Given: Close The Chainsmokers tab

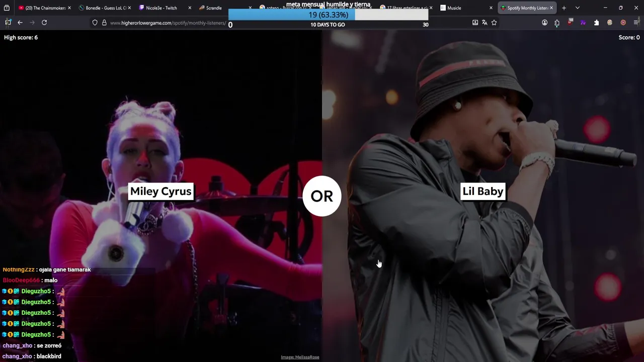Looking at the screenshot, I should pos(69,8).
